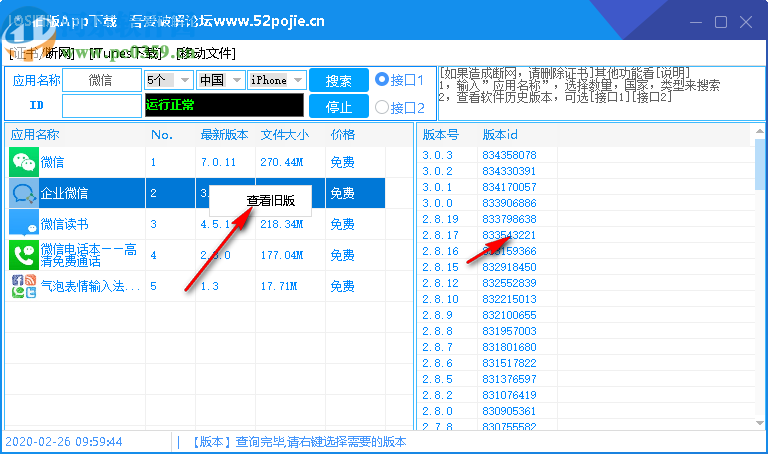The height and width of the screenshot is (454, 768).
Task: Click the 免费 price for 微信读书
Action: pos(342,224)
